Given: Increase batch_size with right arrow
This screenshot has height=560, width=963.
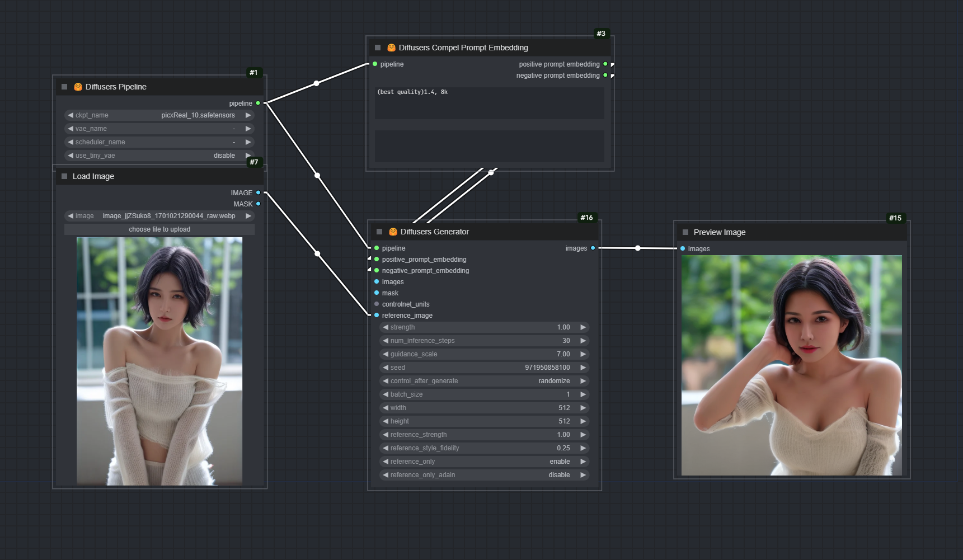Looking at the screenshot, I should click(x=583, y=394).
